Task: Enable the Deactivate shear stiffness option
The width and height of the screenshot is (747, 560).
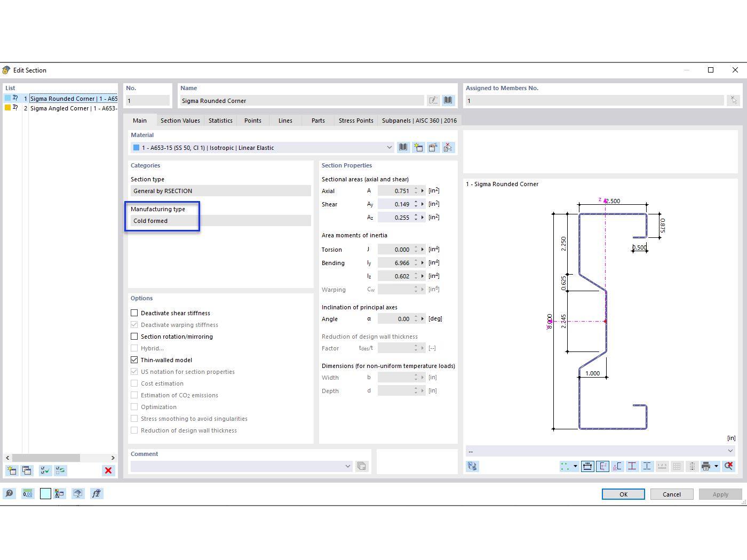Action: click(x=134, y=313)
